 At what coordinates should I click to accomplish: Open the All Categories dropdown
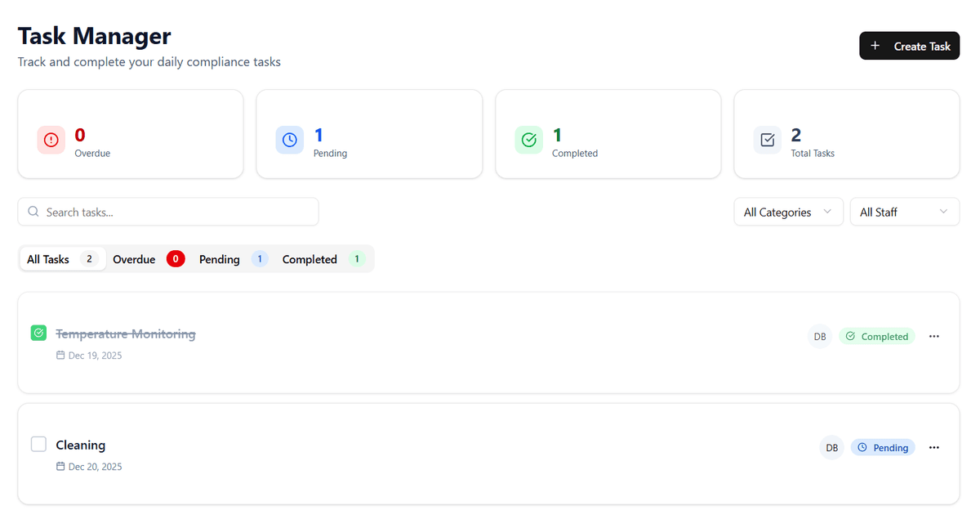tap(787, 211)
